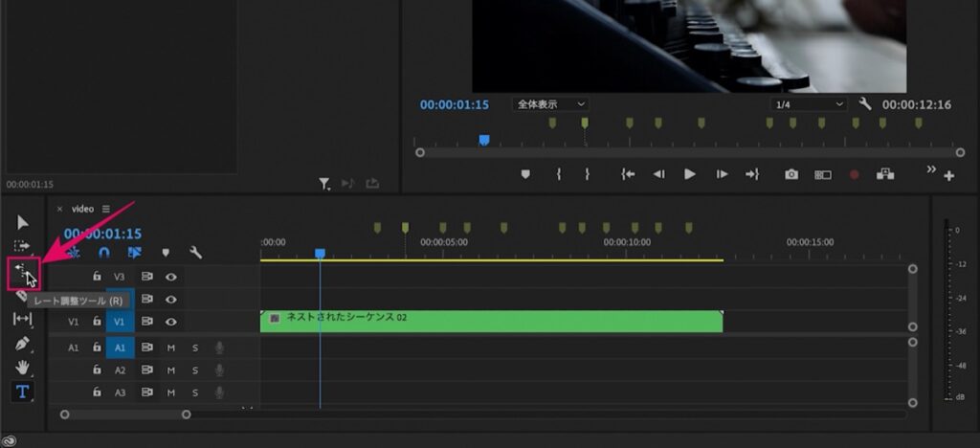
Task: Select the Type tool
Action: click(x=23, y=392)
